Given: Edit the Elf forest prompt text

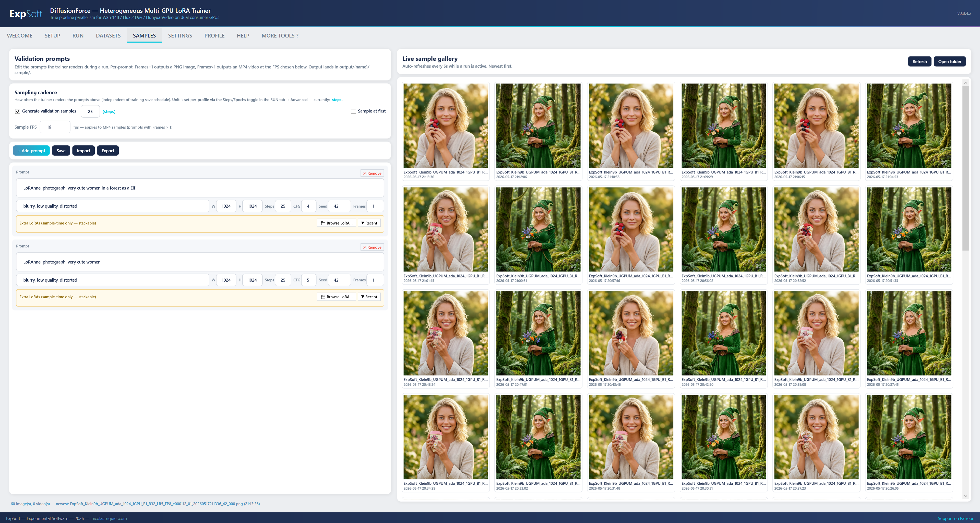Looking at the screenshot, I should tap(200, 188).
